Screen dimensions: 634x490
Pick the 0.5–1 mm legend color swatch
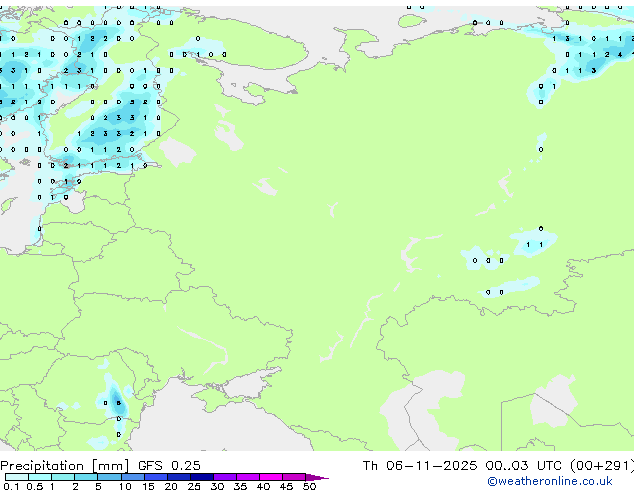point(40,477)
